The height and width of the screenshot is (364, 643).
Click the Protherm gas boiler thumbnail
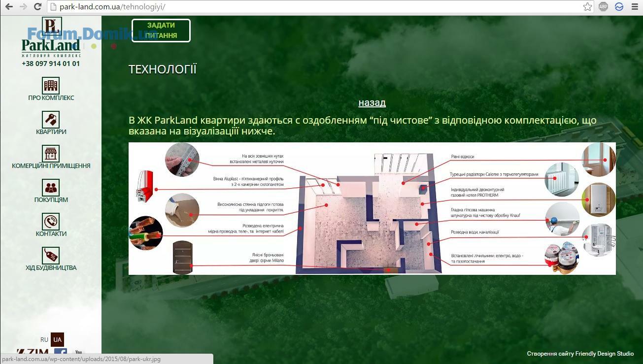click(599, 199)
